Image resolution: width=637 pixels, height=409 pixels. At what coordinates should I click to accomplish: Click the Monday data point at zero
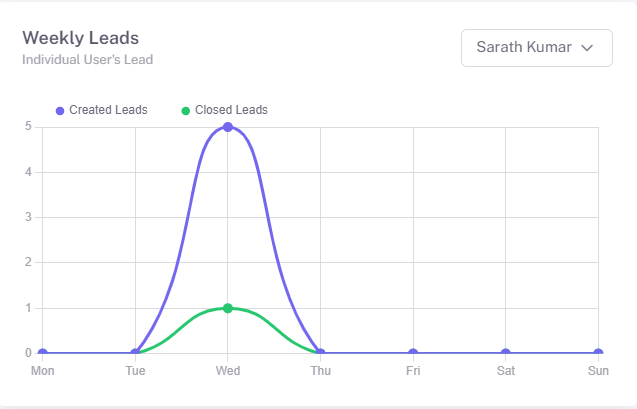(x=42, y=353)
